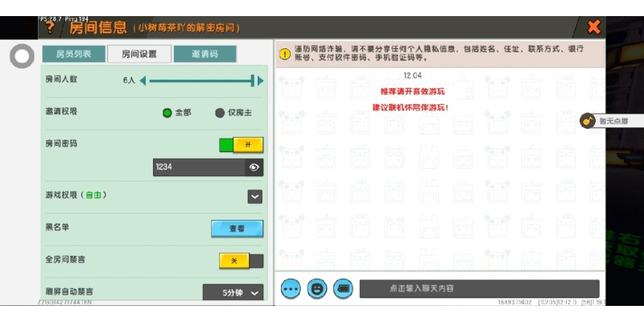This screenshot has width=644, height=322.
Task: Click the gray circle button at left edge
Action: point(21,57)
